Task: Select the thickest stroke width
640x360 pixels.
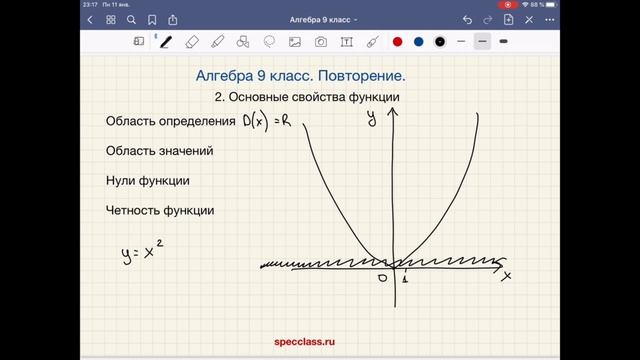Action: (503, 41)
